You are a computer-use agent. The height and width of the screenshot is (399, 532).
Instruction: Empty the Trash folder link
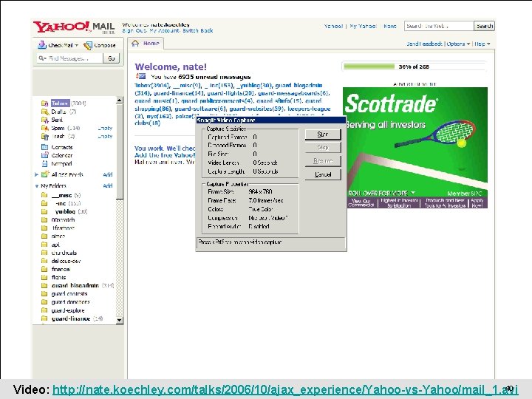[x=105, y=137]
